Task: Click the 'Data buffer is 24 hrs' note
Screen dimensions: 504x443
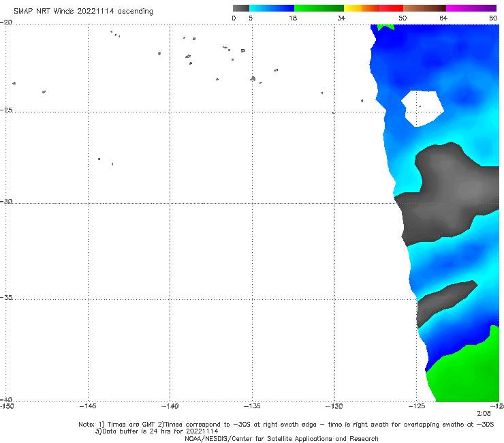Action: tap(156, 431)
